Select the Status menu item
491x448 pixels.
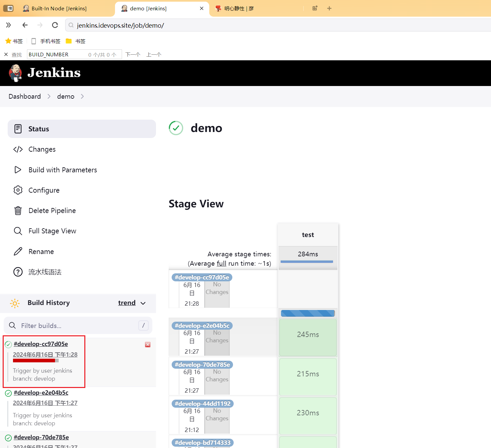pos(82,129)
